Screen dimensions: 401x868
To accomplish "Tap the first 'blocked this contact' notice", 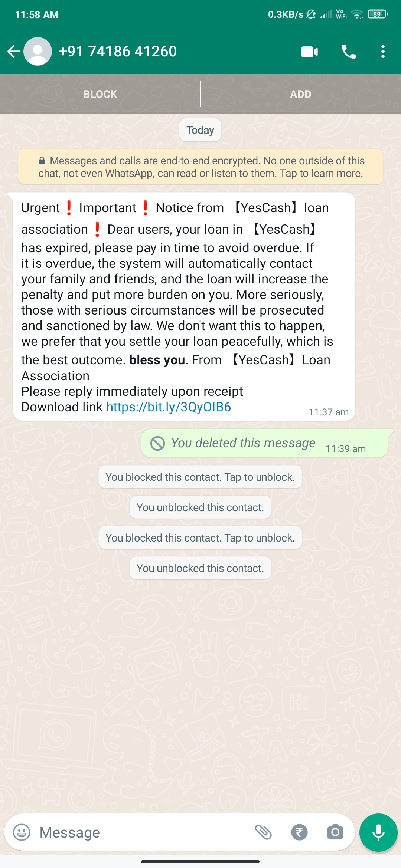I will coord(200,477).
